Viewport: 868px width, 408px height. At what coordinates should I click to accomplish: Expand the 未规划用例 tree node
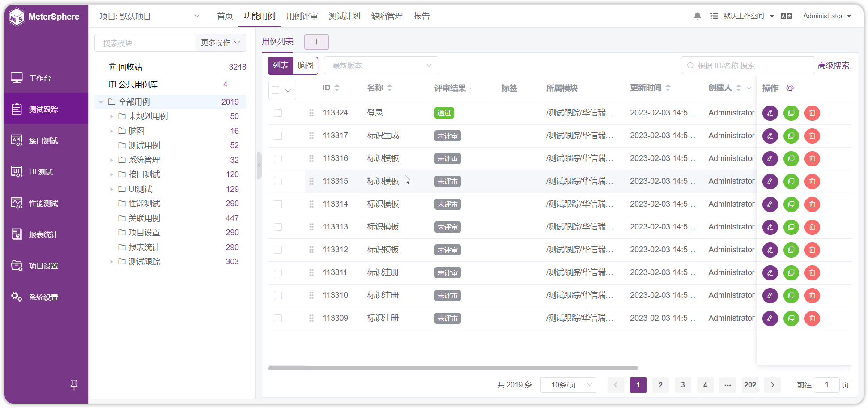pos(111,116)
